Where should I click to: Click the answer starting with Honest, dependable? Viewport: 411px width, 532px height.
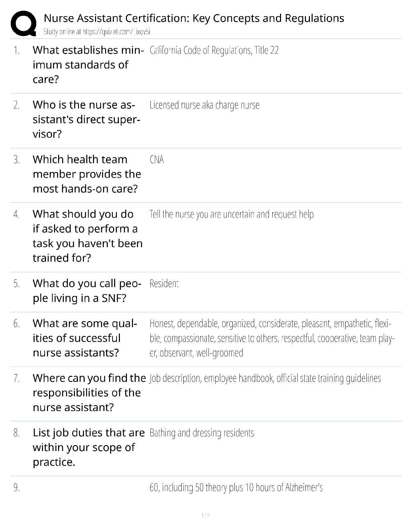click(272, 338)
